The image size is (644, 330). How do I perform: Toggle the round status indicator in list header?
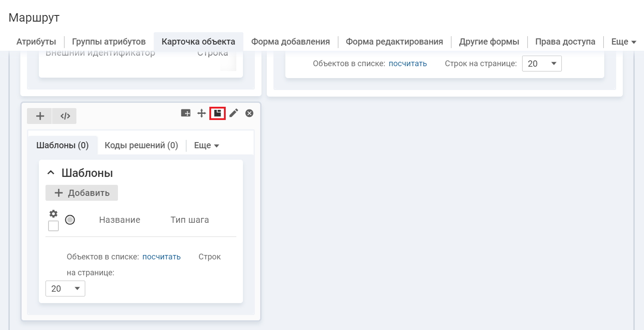coord(70,220)
